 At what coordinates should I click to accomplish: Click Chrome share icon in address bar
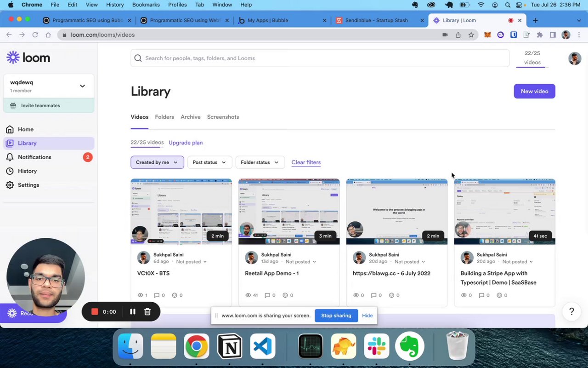tap(458, 34)
